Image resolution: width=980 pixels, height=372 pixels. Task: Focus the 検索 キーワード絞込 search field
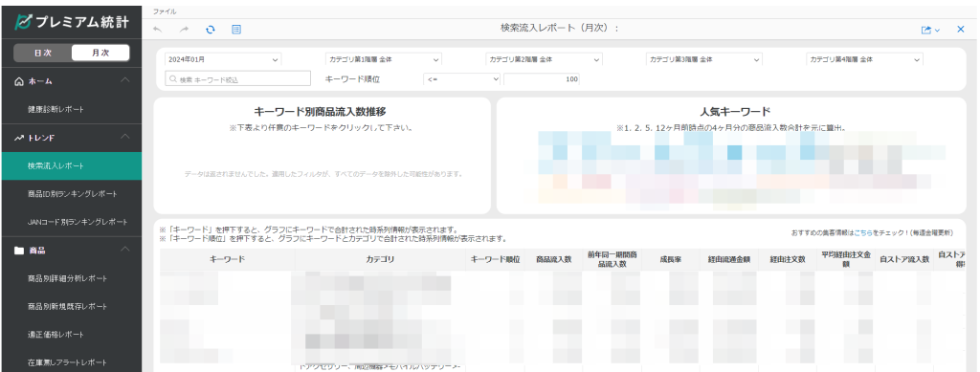(x=238, y=79)
